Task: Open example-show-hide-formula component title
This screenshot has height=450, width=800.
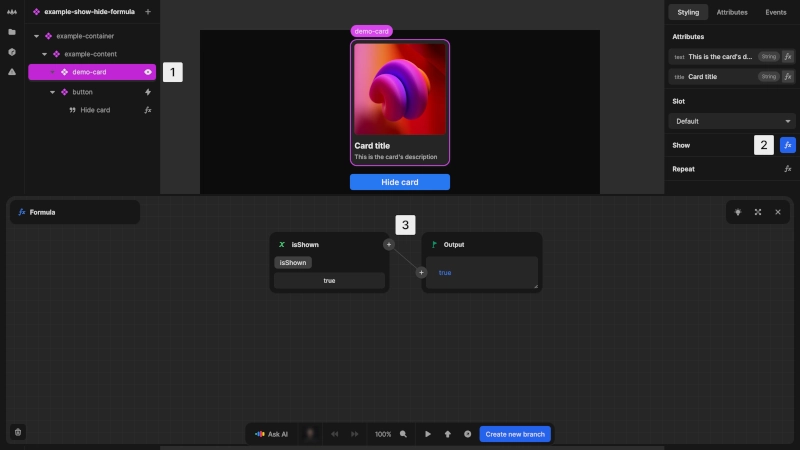Action: [x=89, y=12]
